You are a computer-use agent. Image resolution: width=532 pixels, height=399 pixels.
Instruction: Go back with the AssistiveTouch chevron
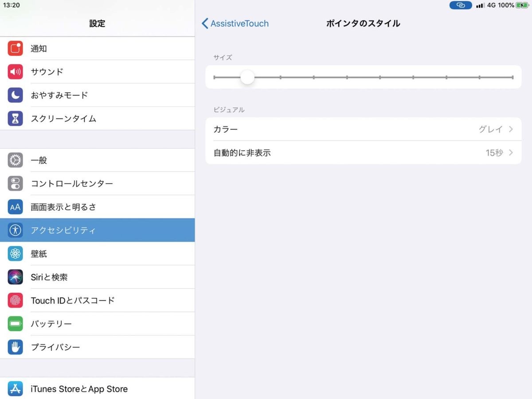pyautogui.click(x=205, y=23)
